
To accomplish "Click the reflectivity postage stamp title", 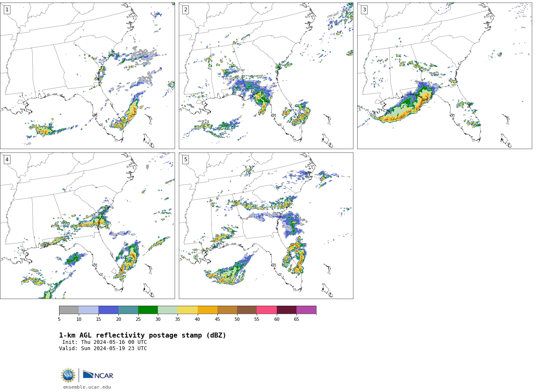I will point(143,335).
